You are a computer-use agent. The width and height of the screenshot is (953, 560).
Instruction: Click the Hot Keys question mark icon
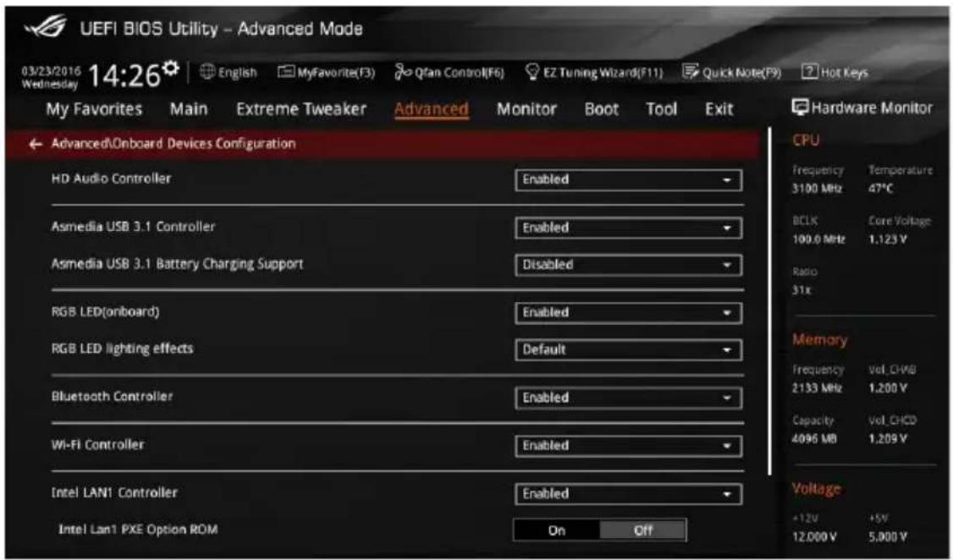tap(810, 72)
